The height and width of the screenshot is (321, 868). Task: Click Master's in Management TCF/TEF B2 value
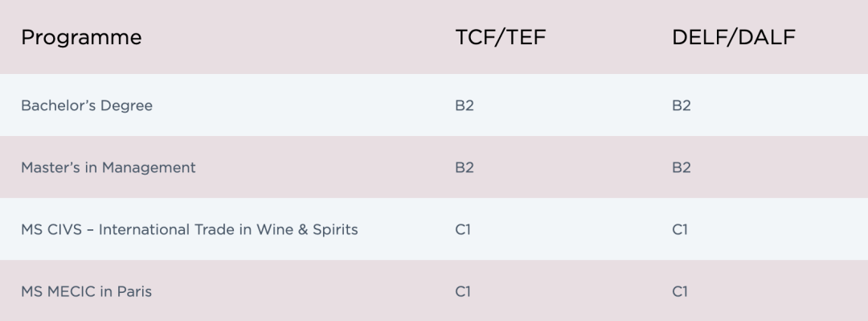pos(465,167)
